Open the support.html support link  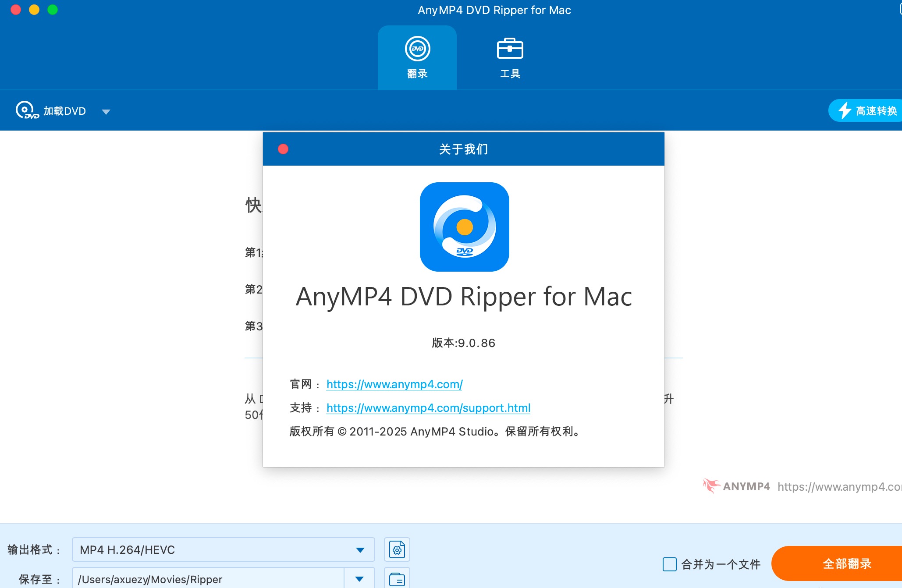pos(428,408)
